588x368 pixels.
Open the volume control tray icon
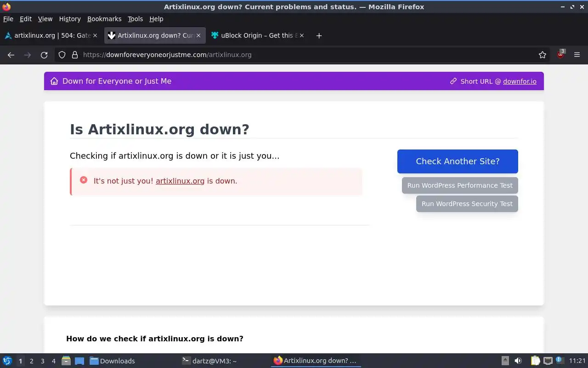point(518,361)
